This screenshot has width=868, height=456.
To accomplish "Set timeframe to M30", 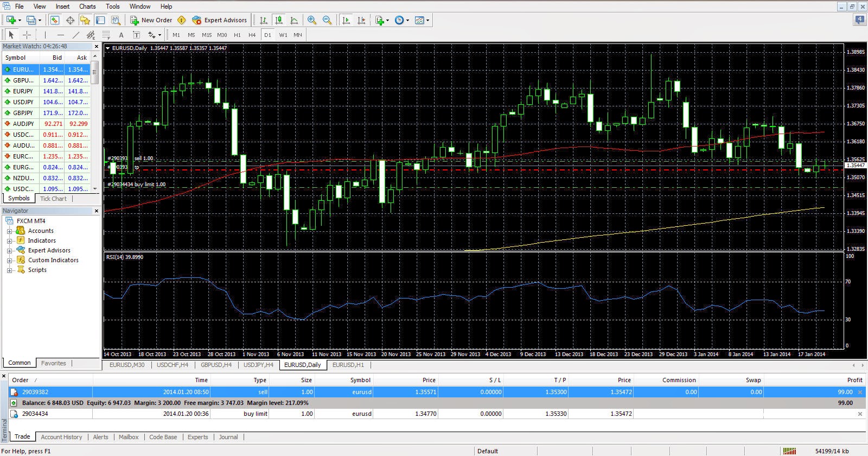I will click(222, 35).
